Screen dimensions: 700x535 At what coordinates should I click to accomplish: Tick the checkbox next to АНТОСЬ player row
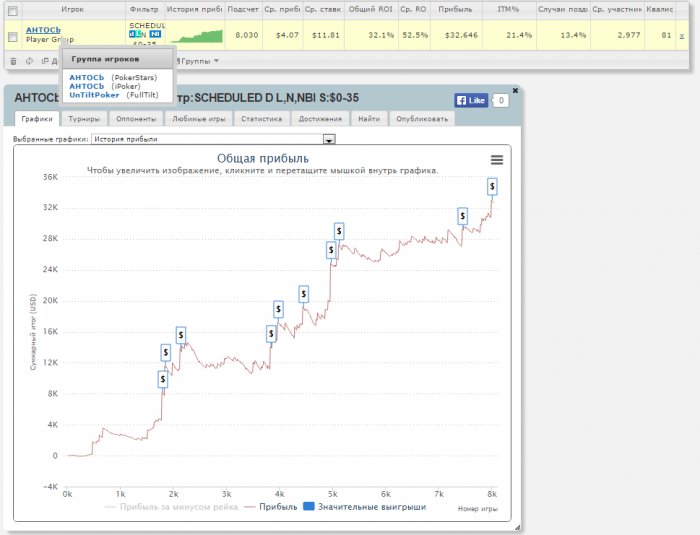(12, 36)
